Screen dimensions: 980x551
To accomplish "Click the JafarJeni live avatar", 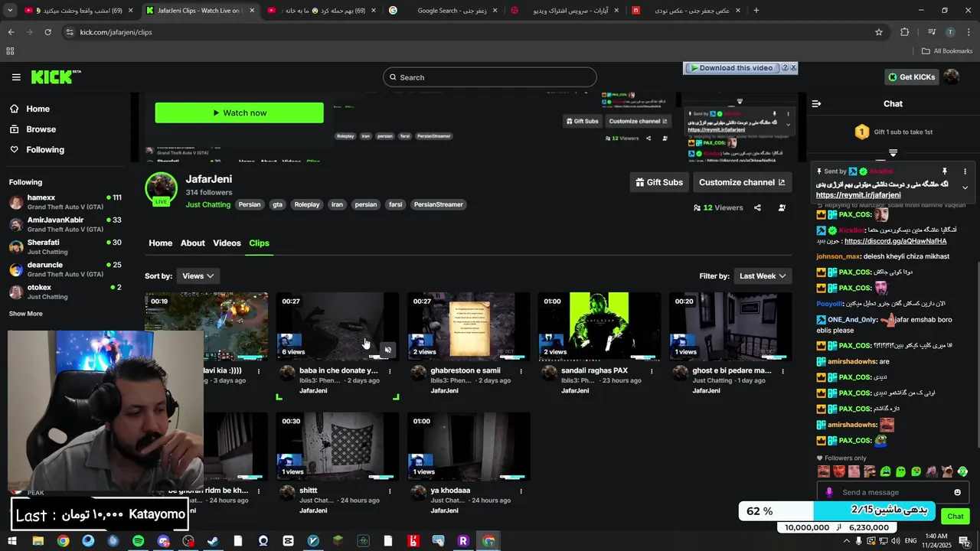I will click(161, 189).
